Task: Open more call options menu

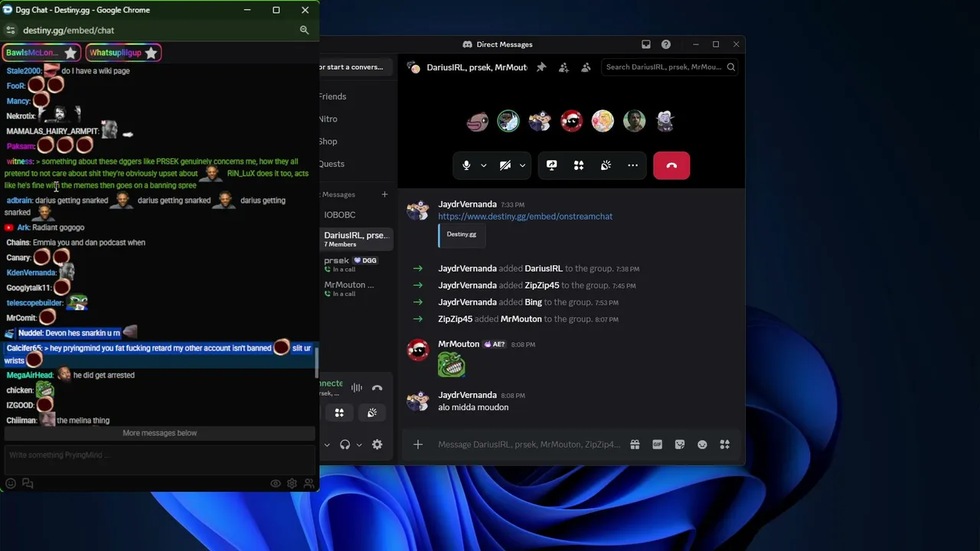Action: [632, 165]
